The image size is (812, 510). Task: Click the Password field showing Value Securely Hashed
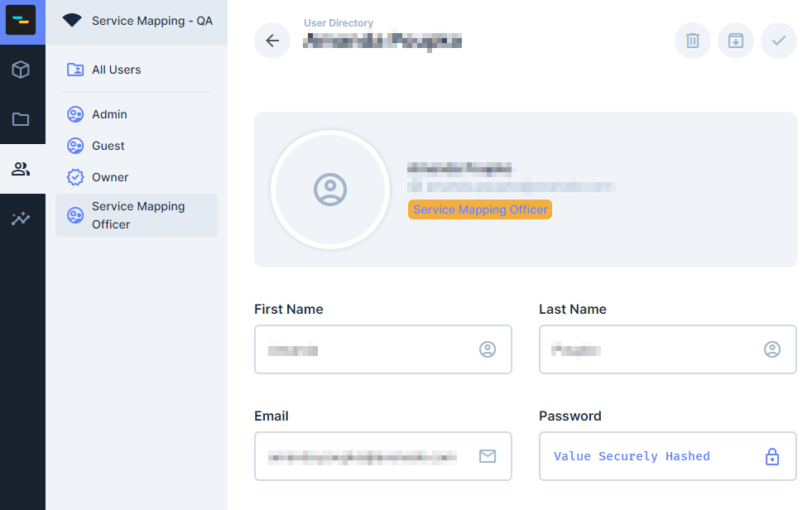point(653,456)
